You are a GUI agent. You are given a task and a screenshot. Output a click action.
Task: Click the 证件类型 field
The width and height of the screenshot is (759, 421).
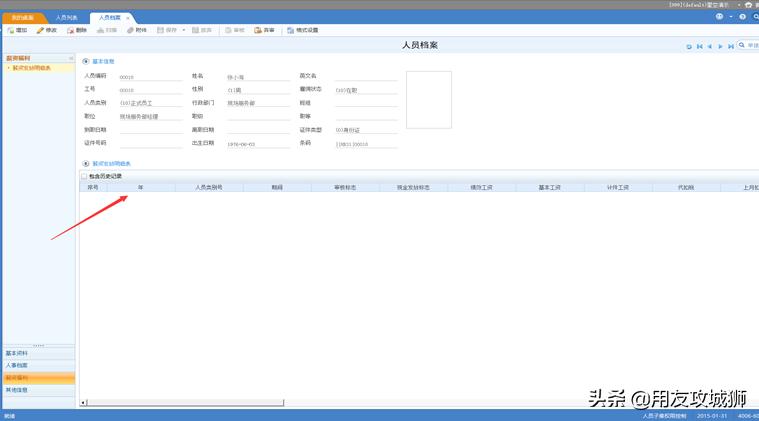(366, 130)
